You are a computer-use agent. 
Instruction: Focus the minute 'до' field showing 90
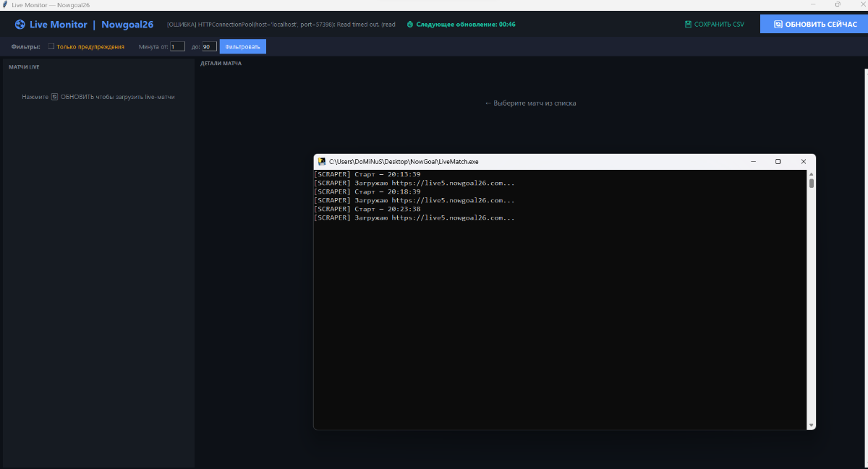point(208,47)
